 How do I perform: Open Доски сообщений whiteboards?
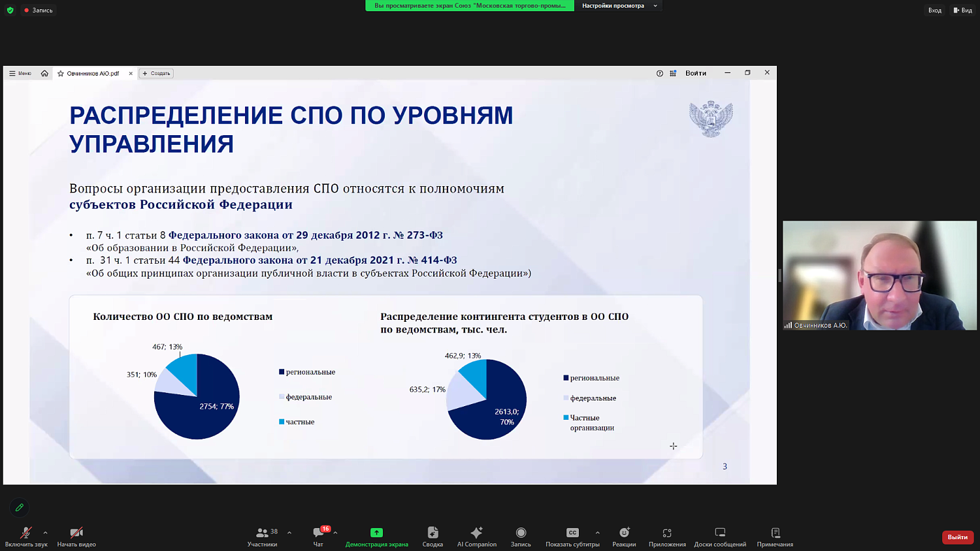[x=719, y=537]
